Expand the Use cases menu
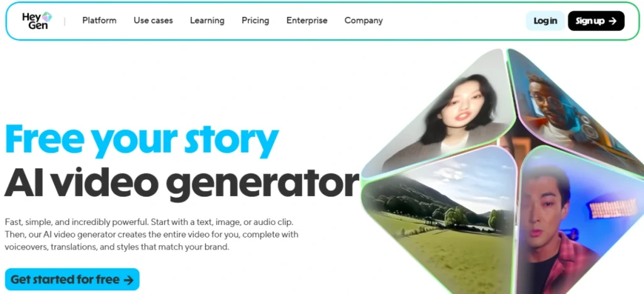The width and height of the screenshot is (644, 294). [153, 21]
